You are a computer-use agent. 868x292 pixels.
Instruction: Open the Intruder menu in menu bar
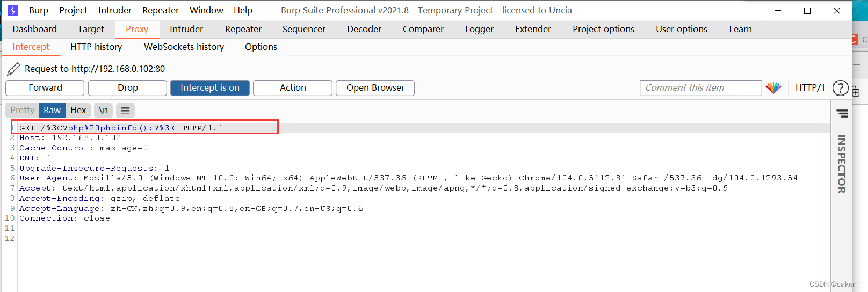[115, 10]
